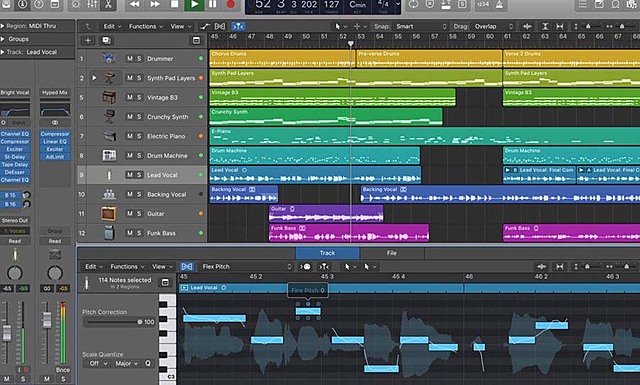The width and height of the screenshot is (640, 385).
Task: Open the DeEsser plug-in slot
Action: [x=15, y=172]
